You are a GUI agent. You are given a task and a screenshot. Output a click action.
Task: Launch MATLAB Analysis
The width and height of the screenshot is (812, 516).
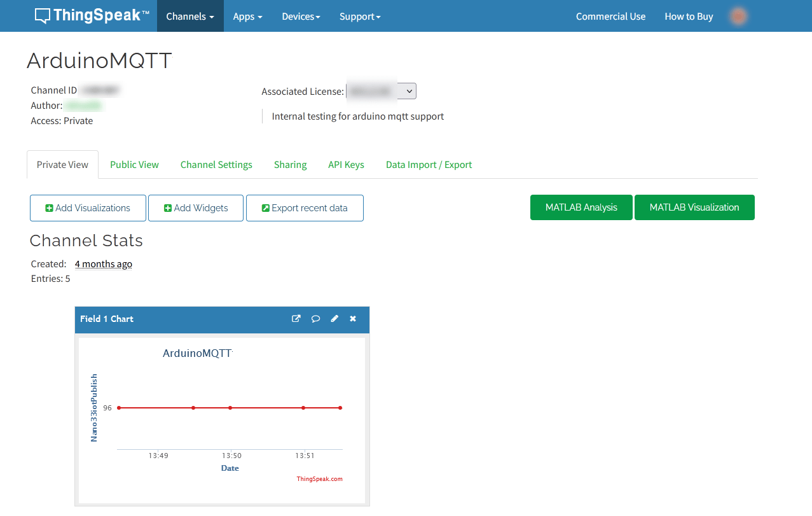click(581, 207)
